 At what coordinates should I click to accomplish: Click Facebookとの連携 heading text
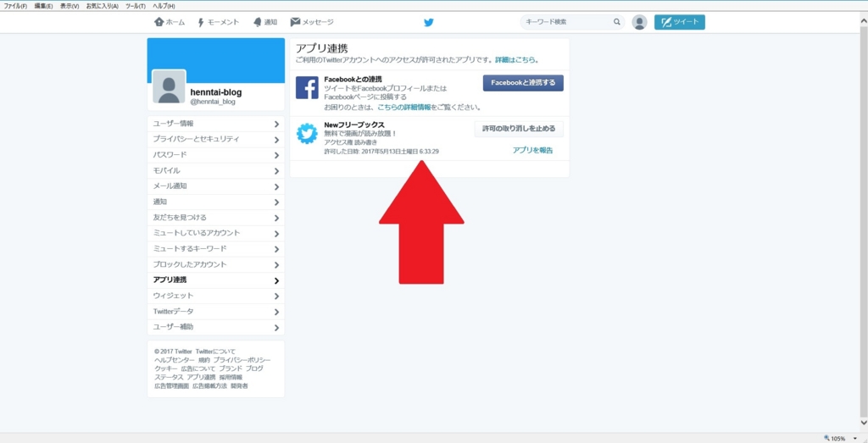[353, 79]
